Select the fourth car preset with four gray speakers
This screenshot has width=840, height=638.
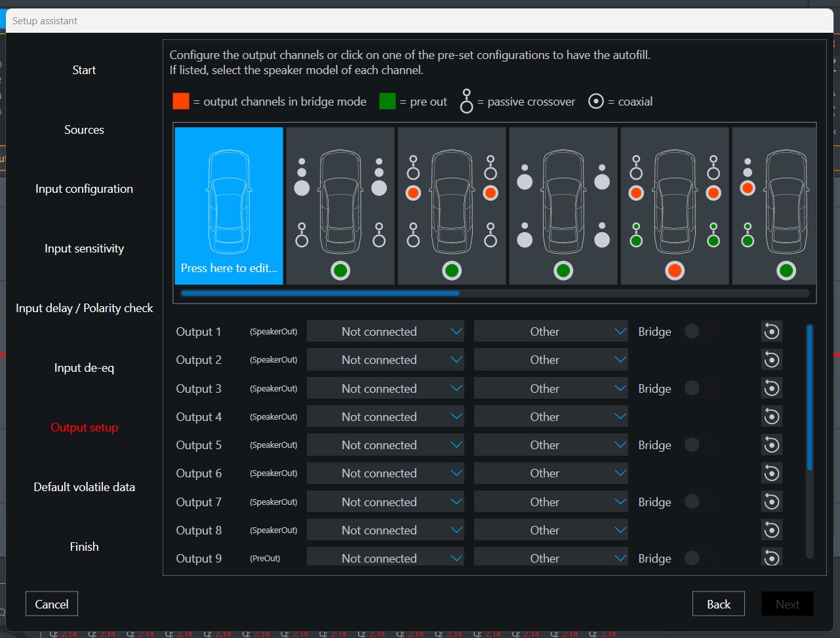563,206
